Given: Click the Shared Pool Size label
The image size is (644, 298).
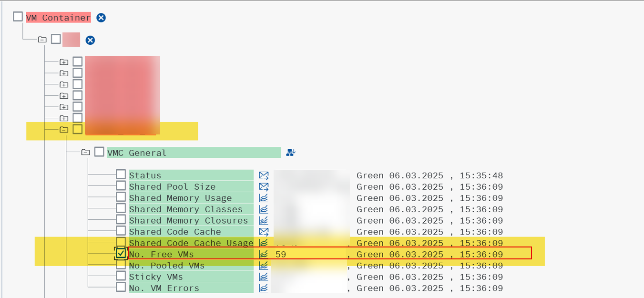Looking at the screenshot, I should point(172,187).
